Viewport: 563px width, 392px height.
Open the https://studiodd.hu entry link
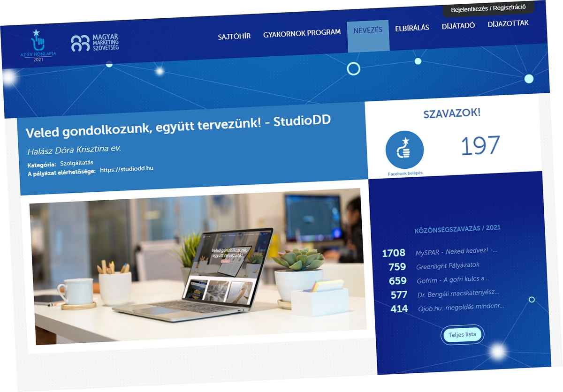(127, 169)
